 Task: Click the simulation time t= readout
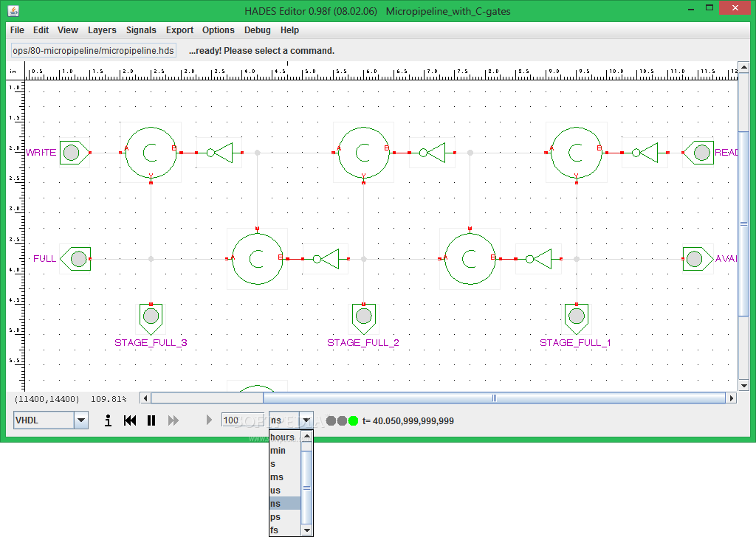click(408, 421)
